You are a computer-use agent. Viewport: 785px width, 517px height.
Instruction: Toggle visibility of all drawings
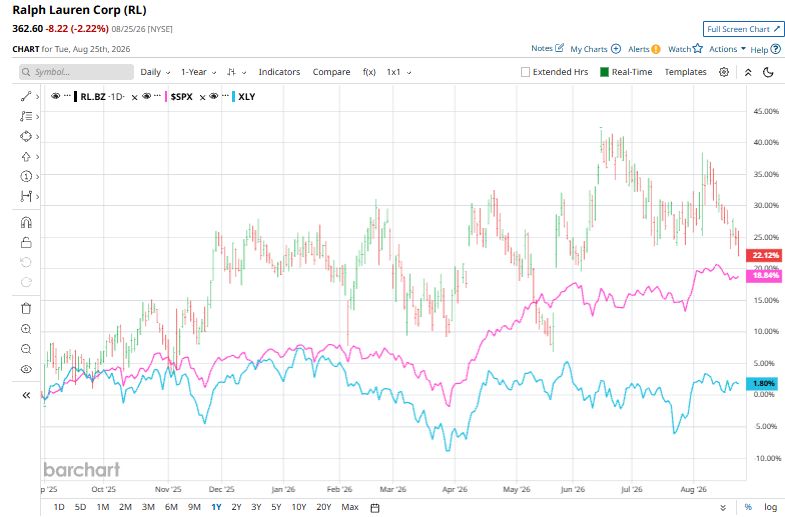(x=26, y=369)
